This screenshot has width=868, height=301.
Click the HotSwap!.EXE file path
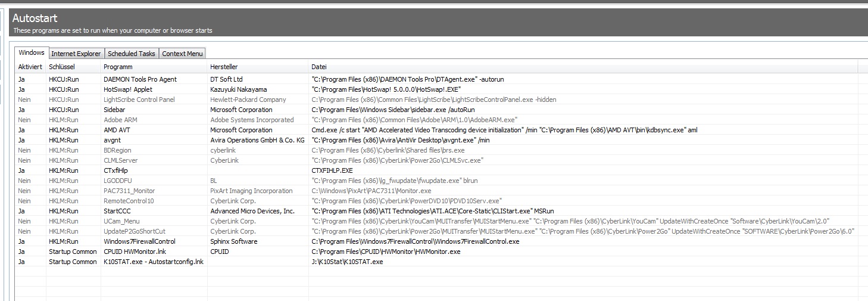386,89
